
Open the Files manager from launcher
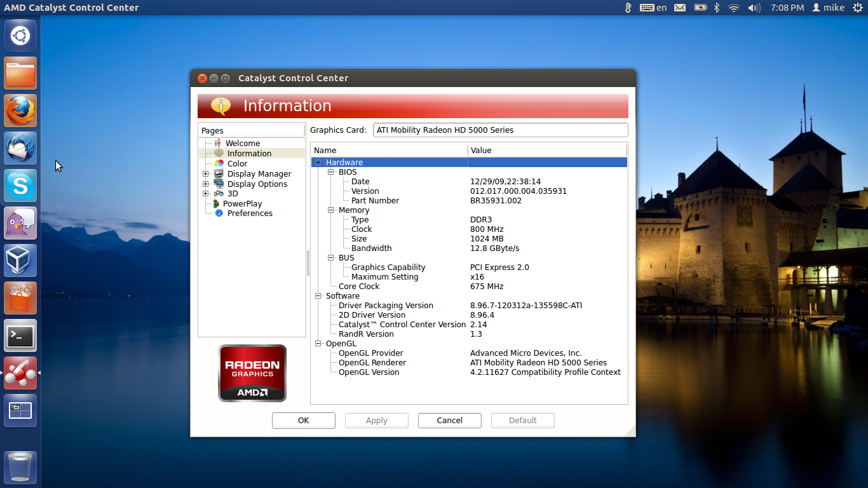20,73
